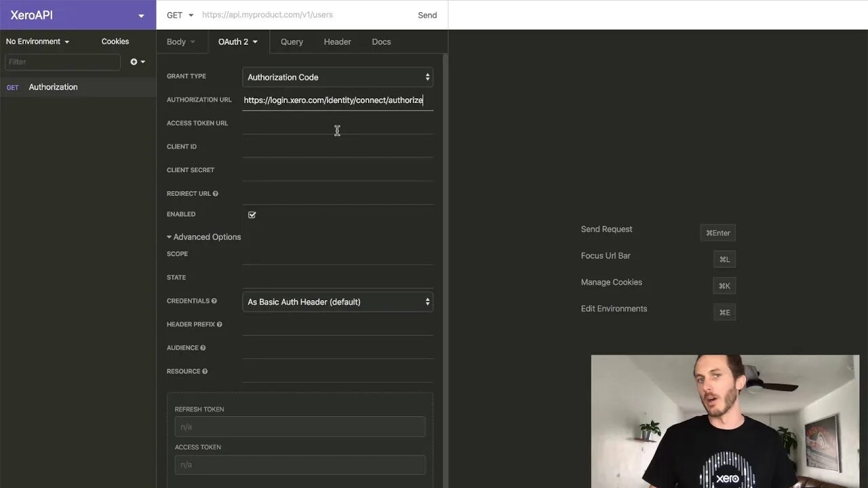Open the XeroAPI workspace dropdown
Viewport: 868px width, 488px height.
click(78, 15)
